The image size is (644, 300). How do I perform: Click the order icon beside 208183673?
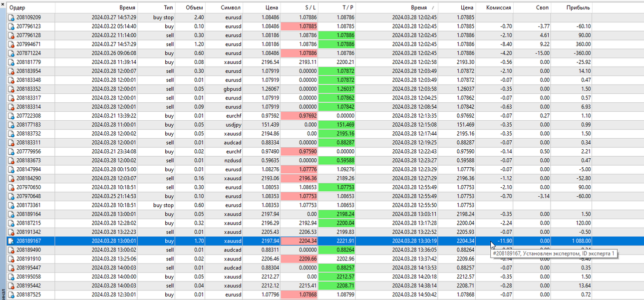(11, 161)
